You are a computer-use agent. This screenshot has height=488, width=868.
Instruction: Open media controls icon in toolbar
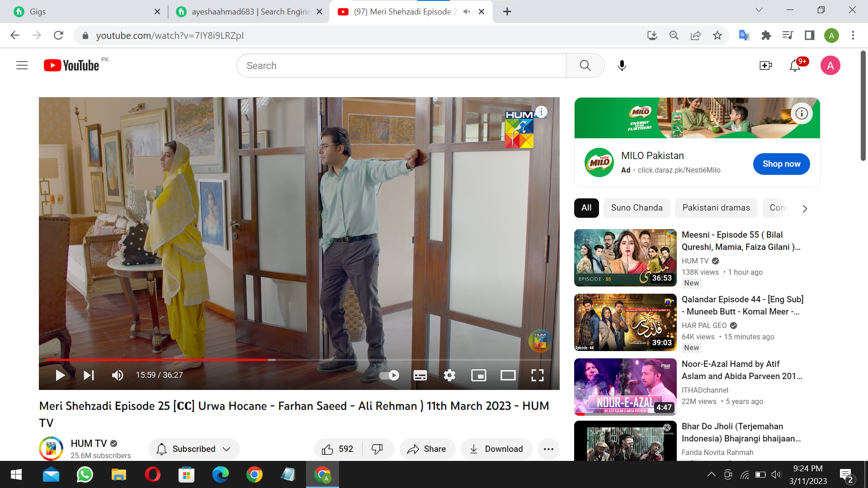[788, 35]
